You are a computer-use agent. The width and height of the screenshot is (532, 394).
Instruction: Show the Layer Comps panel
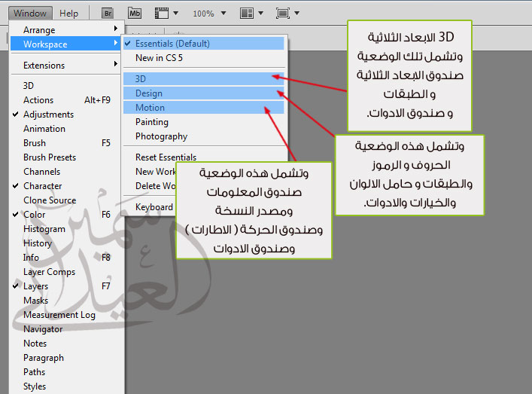[x=66, y=272]
